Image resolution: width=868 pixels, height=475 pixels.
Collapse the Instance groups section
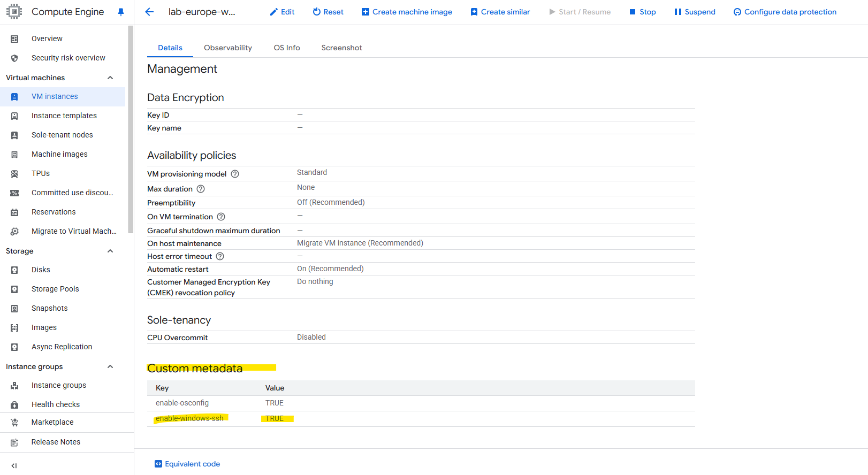[x=110, y=366]
